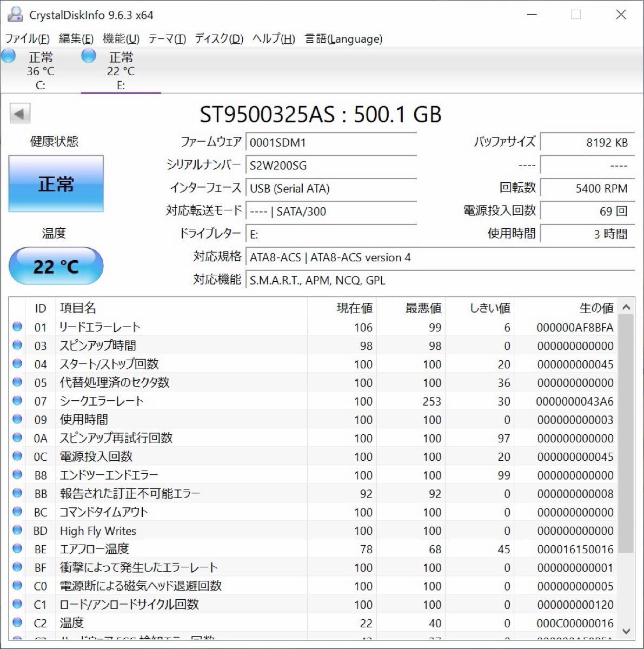Click the back arrow navigation icon
Viewport: 644px width, 649px height.
point(20,114)
